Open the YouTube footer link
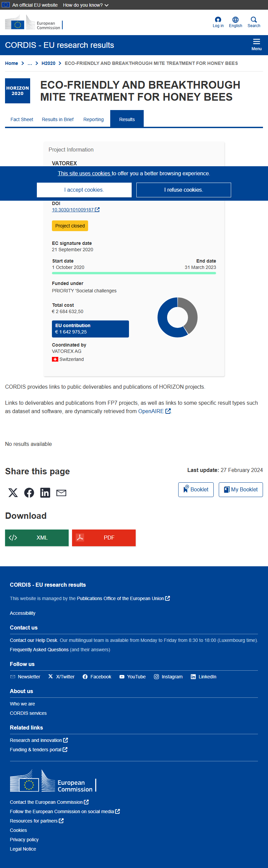 pyautogui.click(x=133, y=676)
